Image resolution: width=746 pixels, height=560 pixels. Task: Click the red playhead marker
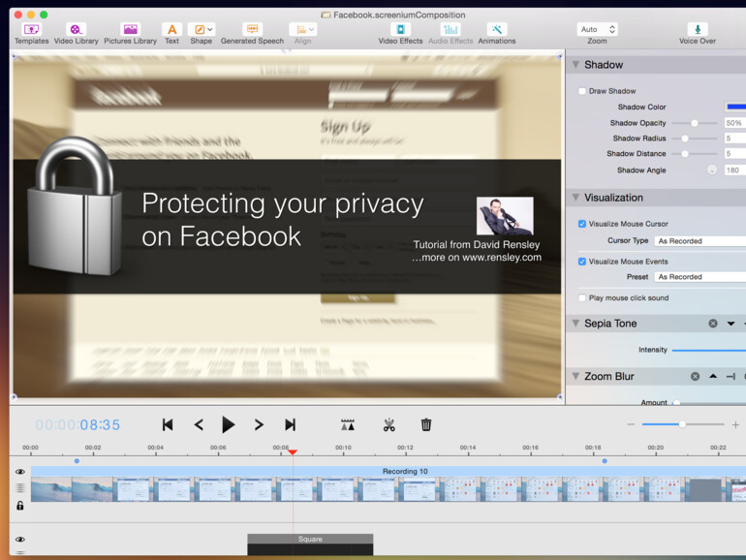click(293, 452)
